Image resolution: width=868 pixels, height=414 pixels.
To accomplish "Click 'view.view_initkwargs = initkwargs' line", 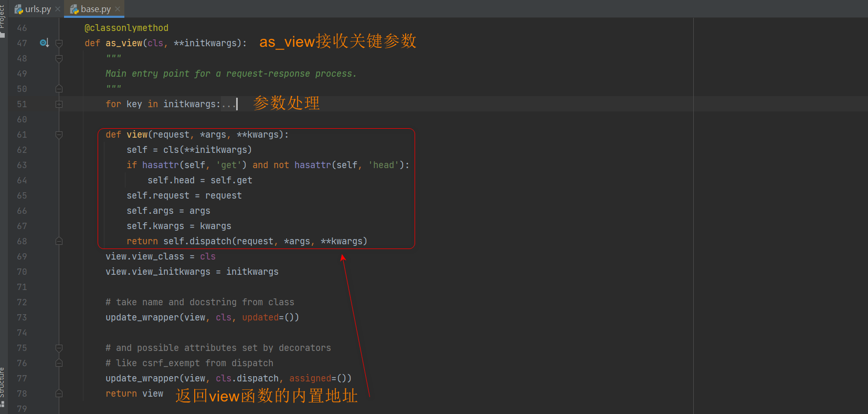I will (x=192, y=272).
